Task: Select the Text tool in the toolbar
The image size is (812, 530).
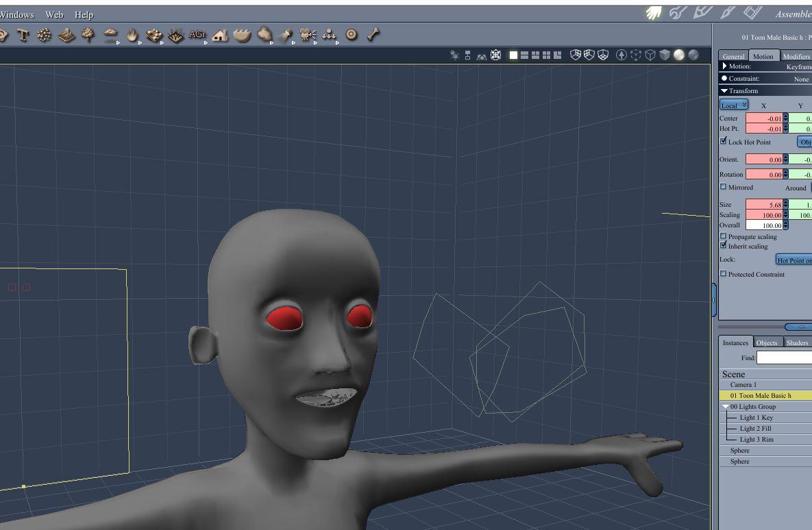Action: [23, 35]
